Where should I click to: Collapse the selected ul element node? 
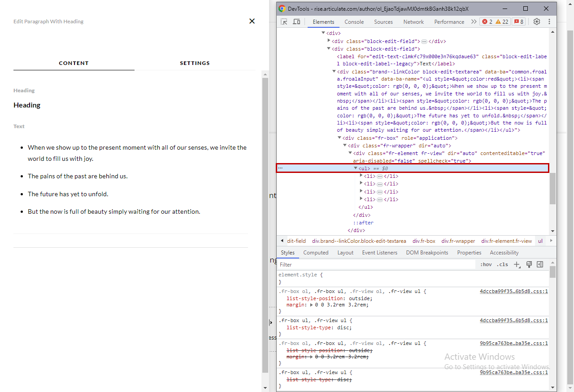[356, 168]
